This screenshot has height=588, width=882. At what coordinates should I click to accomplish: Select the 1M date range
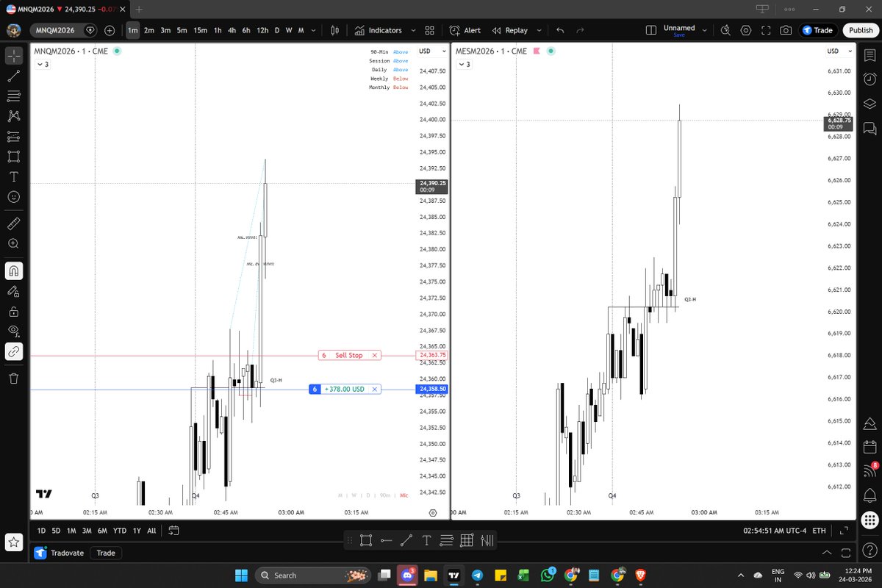[x=71, y=531]
